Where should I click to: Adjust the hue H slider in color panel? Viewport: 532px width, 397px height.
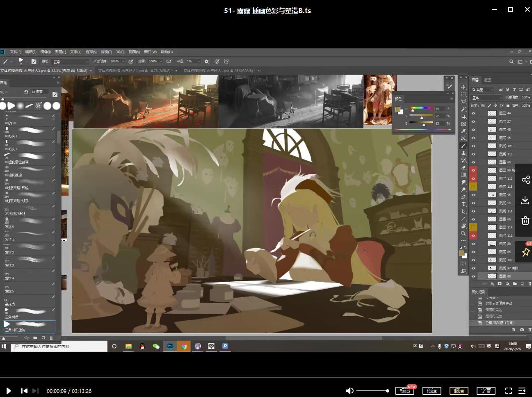[421, 108]
